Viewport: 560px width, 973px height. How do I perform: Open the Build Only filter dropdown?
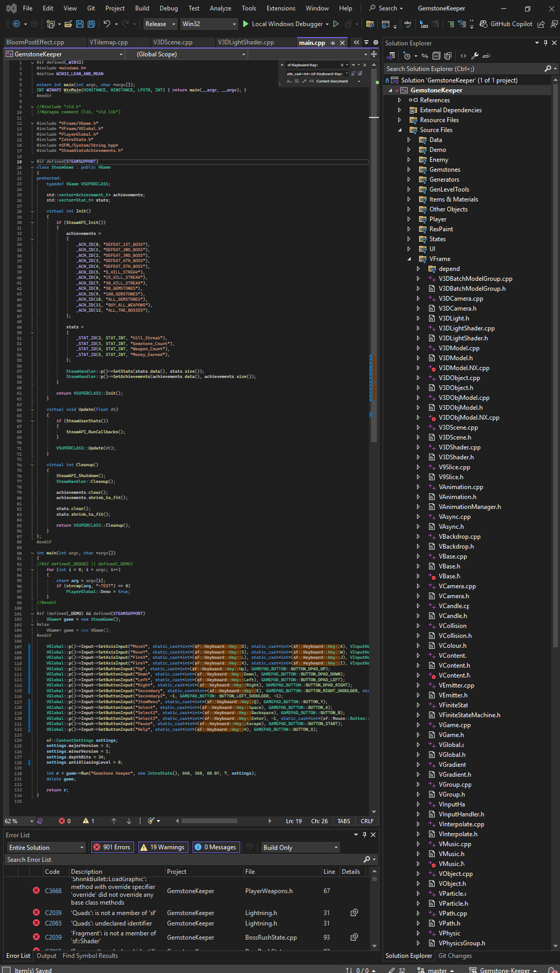click(x=300, y=847)
